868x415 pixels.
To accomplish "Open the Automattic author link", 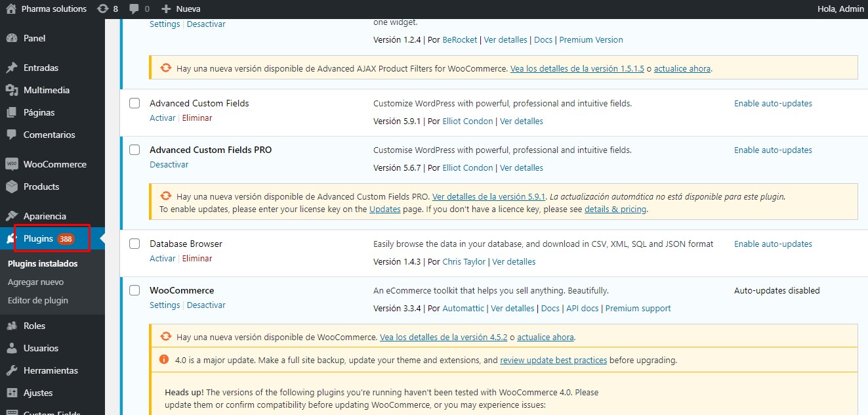I will pos(463,309).
